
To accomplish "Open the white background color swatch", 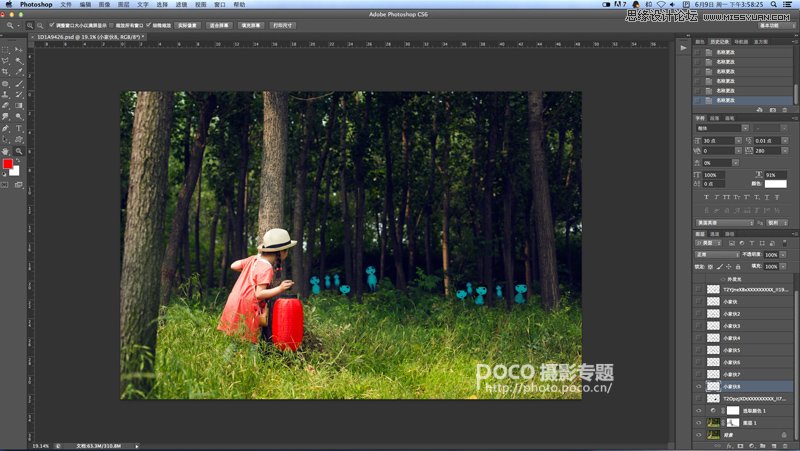I will click(x=15, y=171).
